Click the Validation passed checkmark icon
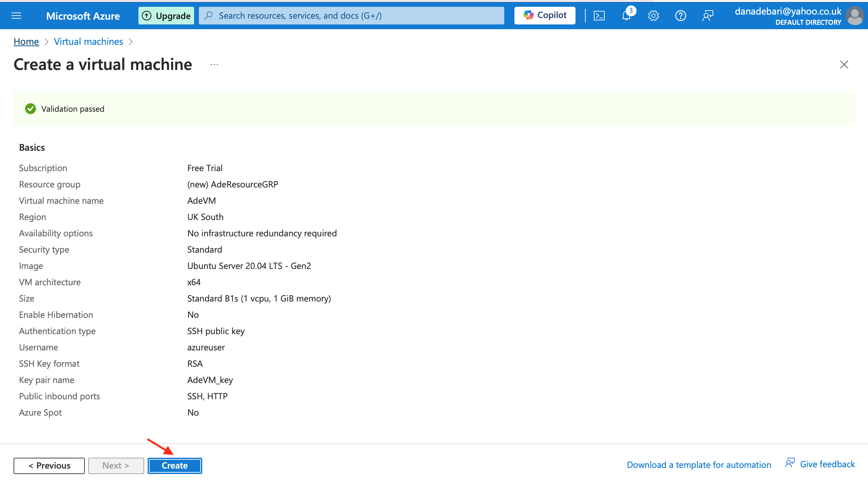 click(31, 109)
